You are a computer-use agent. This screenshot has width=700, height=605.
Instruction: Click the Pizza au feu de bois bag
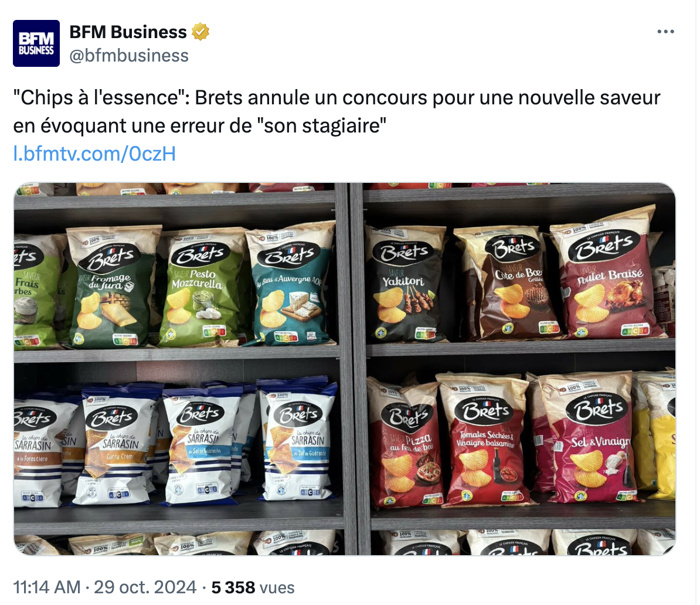click(406, 444)
